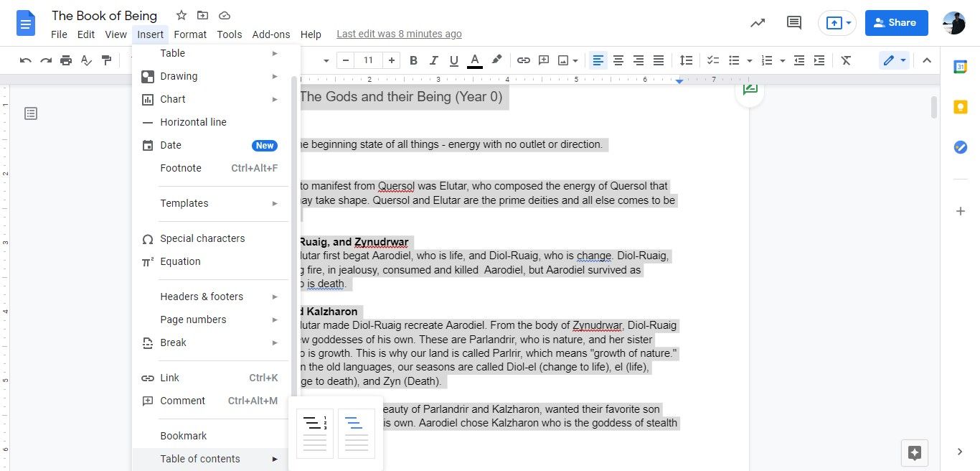This screenshot has height=471, width=980.
Task: Insert a comment using the toolbar icon
Action: pos(544,60)
